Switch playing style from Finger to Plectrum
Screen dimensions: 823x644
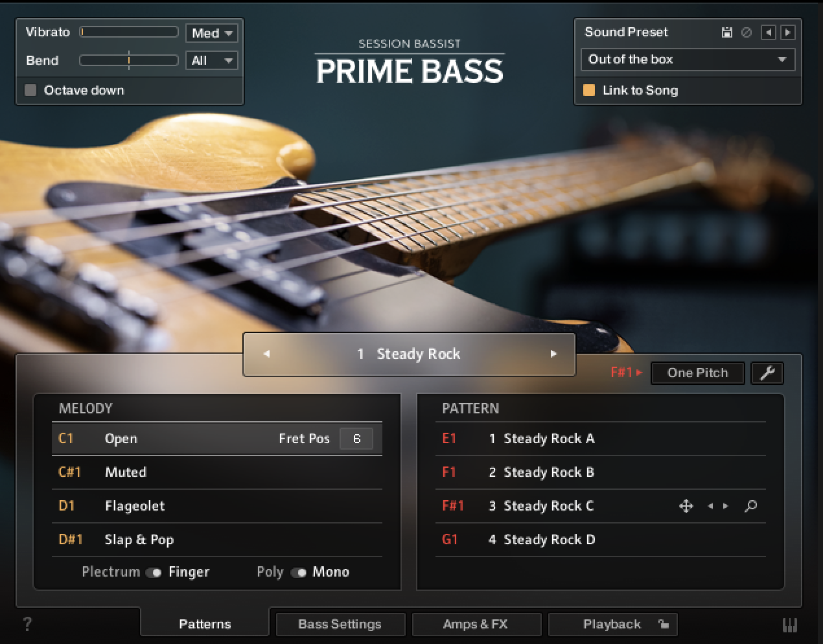click(x=156, y=572)
